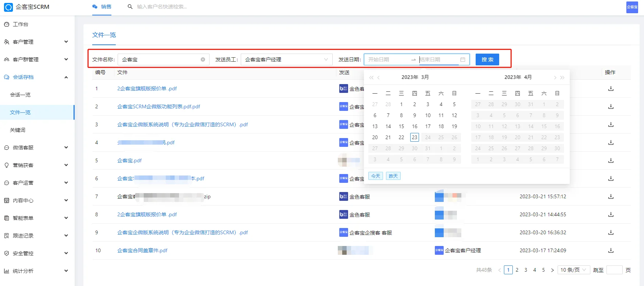
Task: Download the file in row 9
Action: (611, 232)
